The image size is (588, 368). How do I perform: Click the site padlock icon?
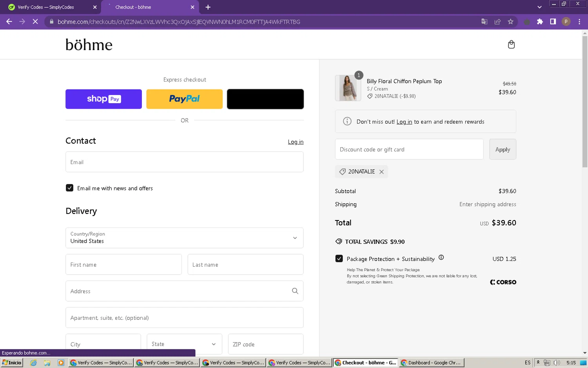[51, 22]
